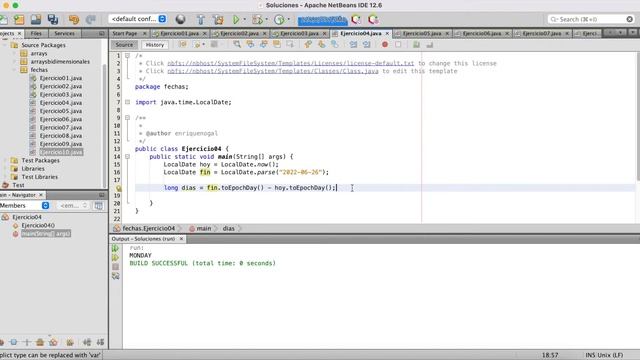Click fechas.Ejercicio04 breadcrumb

pos(148,229)
